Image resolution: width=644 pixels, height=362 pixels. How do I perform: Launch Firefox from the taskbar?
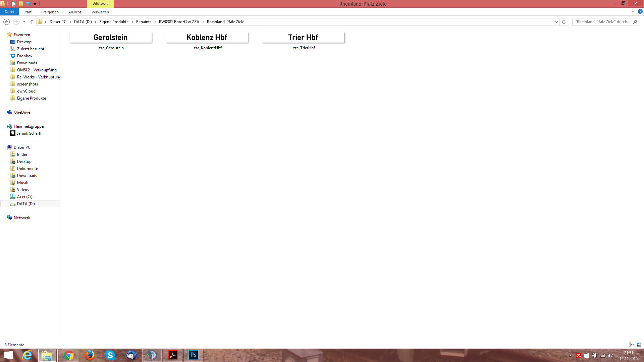click(89, 355)
